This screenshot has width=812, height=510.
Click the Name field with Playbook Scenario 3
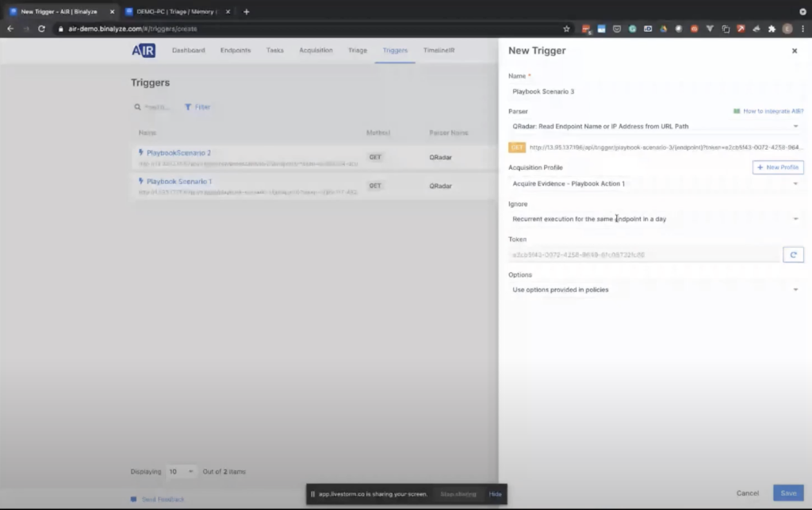coord(656,92)
